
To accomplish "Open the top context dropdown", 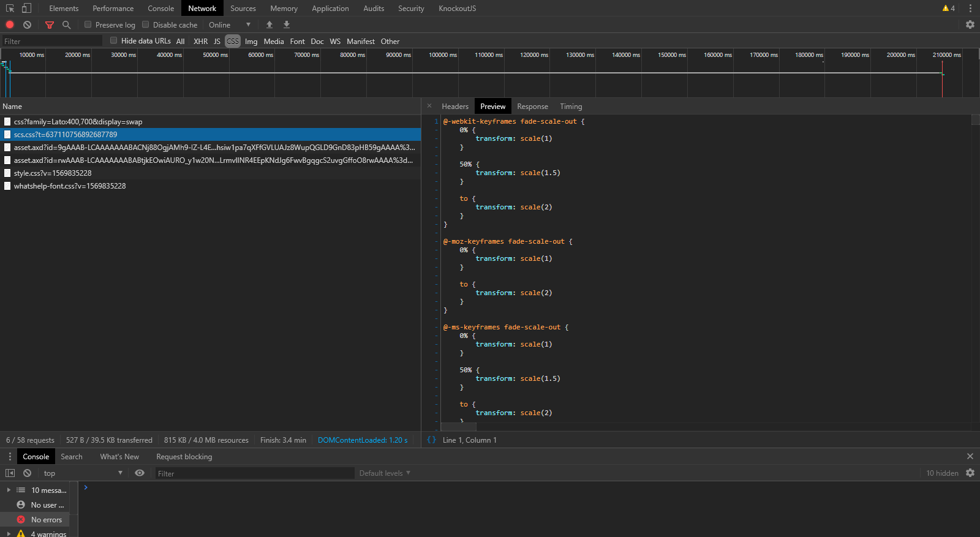I will (x=83, y=473).
